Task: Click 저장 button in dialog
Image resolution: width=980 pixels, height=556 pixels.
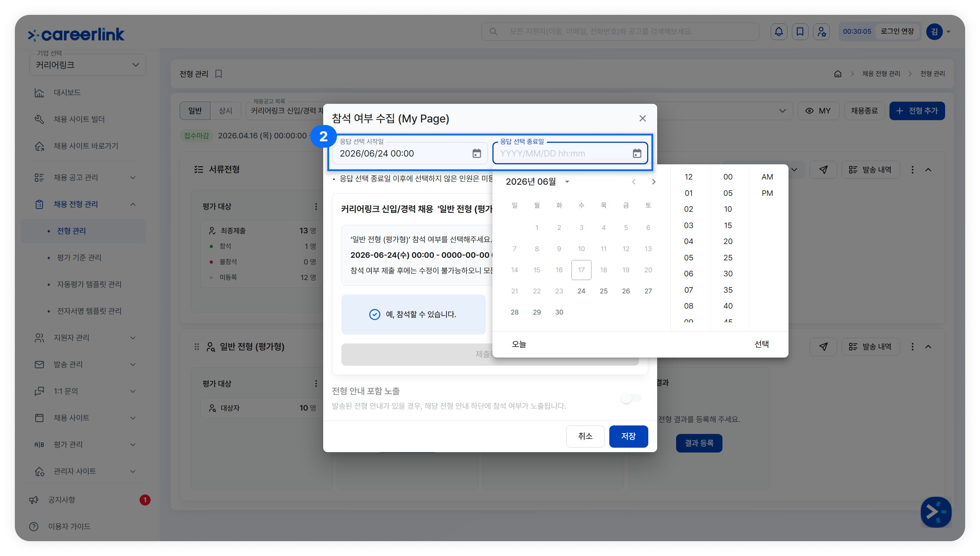Action: 628,436
